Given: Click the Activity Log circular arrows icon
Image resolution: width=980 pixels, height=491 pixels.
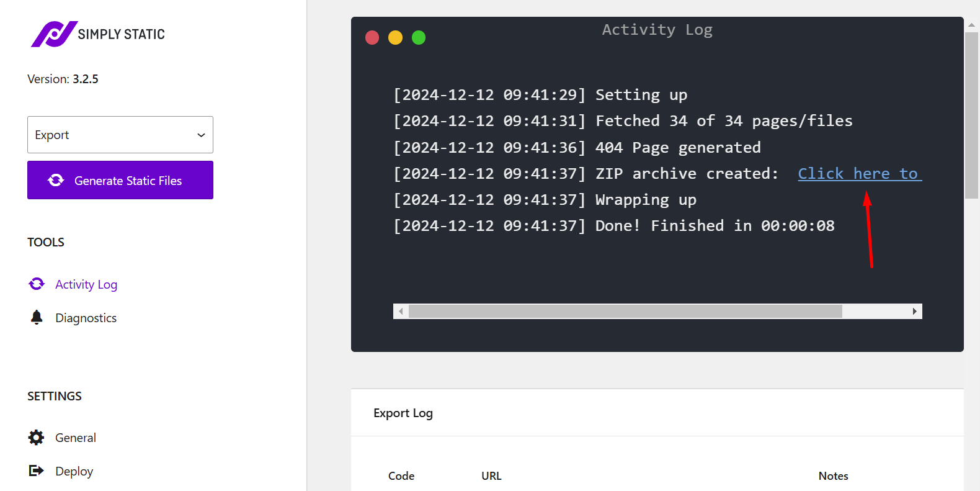Looking at the screenshot, I should pyautogui.click(x=37, y=284).
